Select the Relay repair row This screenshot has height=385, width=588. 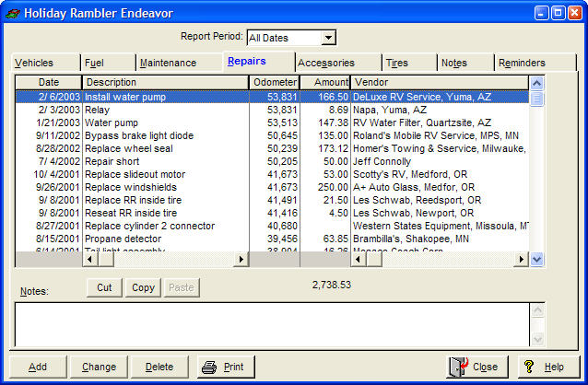point(272,110)
